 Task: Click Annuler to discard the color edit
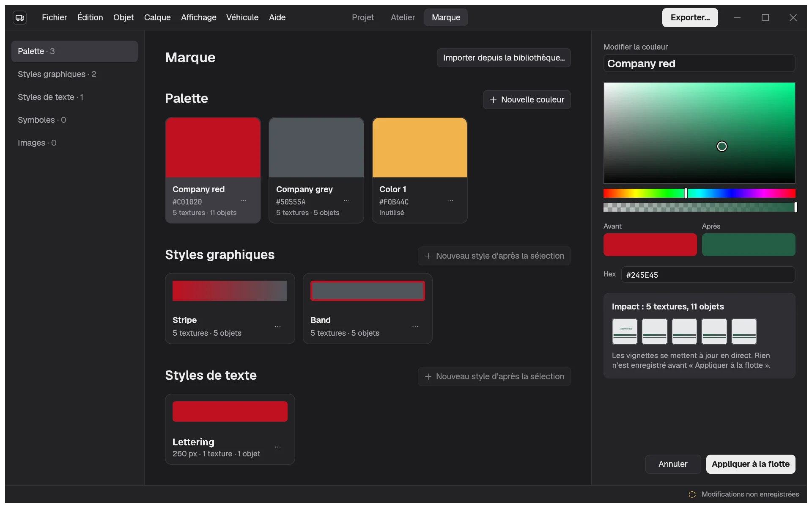pos(673,464)
